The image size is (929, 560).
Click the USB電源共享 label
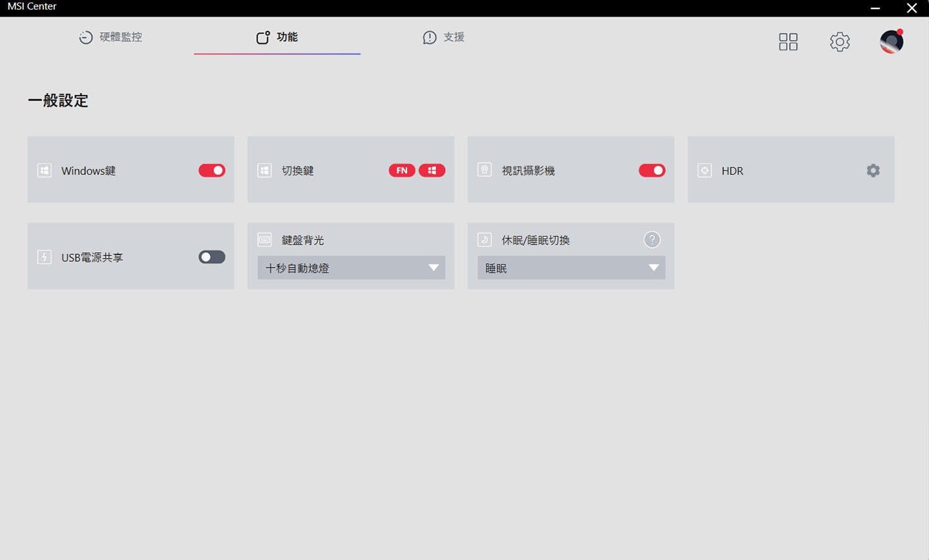pos(92,257)
